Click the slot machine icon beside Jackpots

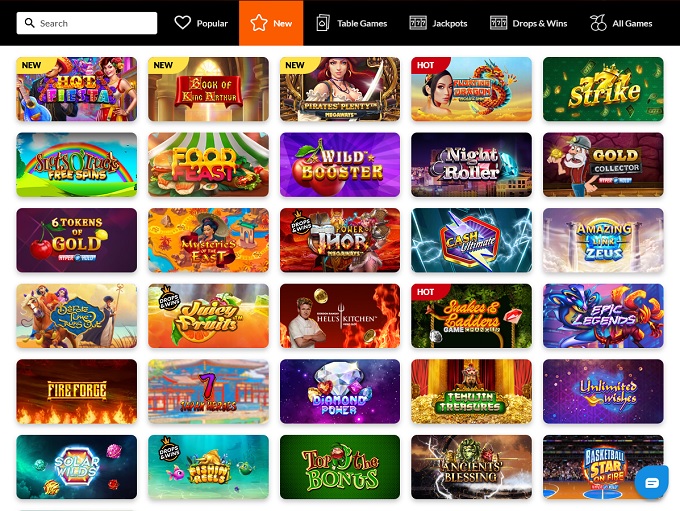coord(418,23)
